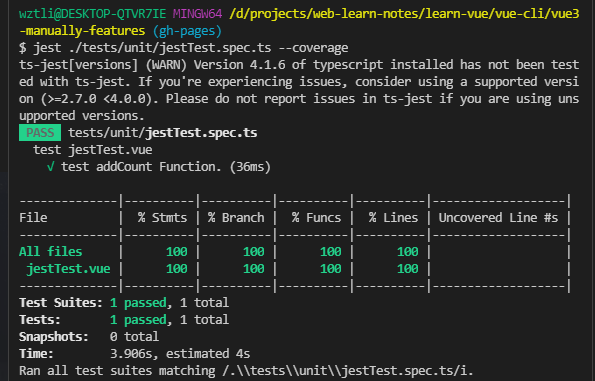Click the % Funcs column header
The width and height of the screenshot is (595, 381).
point(316,217)
